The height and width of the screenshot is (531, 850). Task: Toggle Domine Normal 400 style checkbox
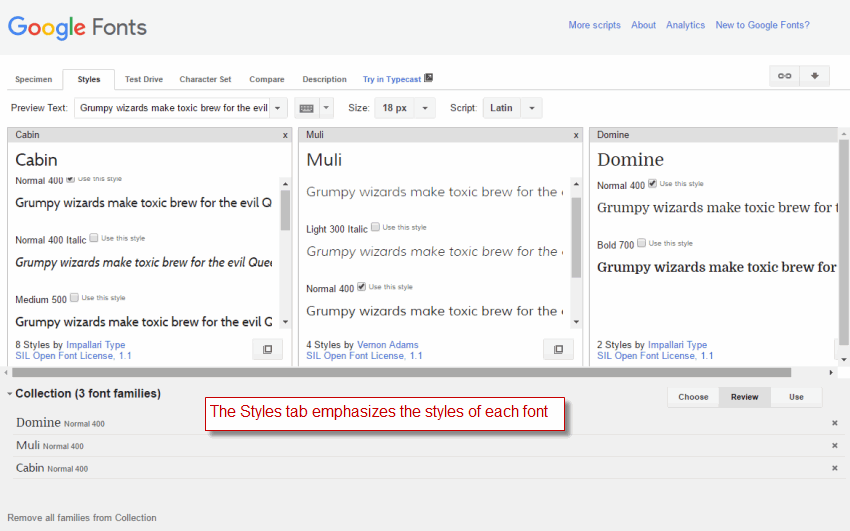652,183
